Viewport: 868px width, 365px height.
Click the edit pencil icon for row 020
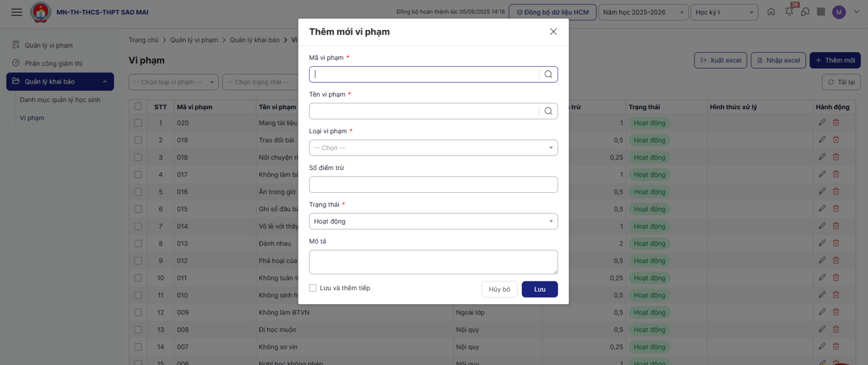pyautogui.click(x=822, y=123)
